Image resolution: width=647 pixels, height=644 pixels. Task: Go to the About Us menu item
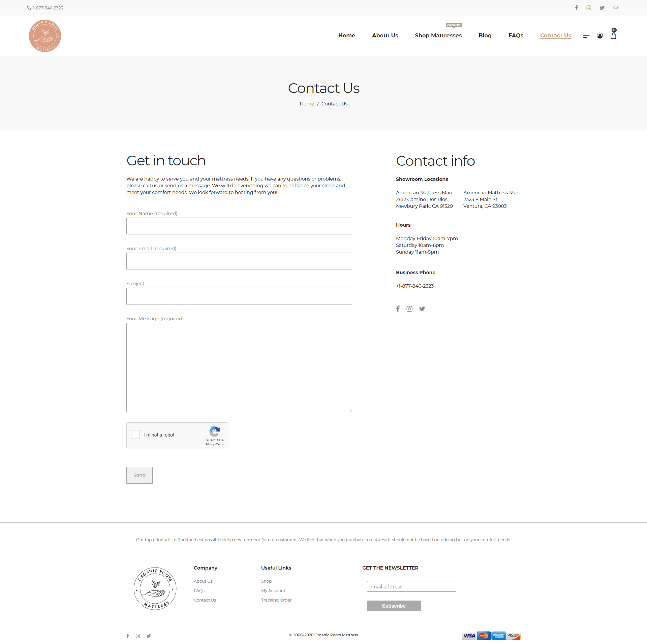coord(385,36)
